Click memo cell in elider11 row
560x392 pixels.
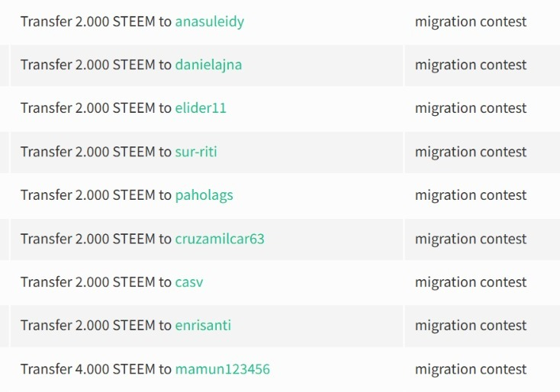point(482,108)
